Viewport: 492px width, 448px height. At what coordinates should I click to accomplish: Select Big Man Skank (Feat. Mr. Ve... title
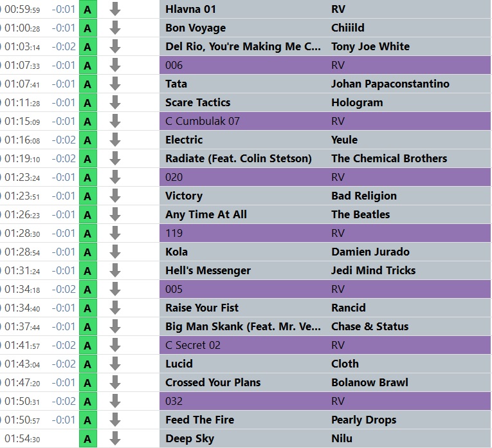(x=243, y=326)
